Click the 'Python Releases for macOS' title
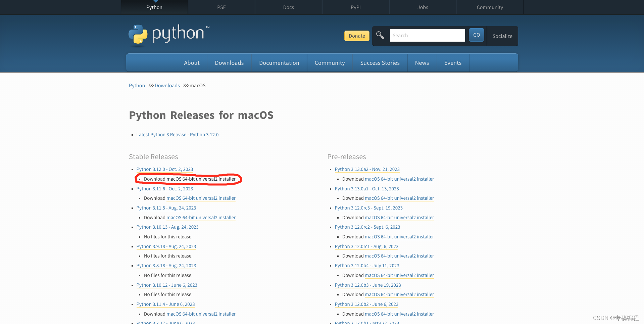This screenshot has height=324, width=644. [201, 115]
